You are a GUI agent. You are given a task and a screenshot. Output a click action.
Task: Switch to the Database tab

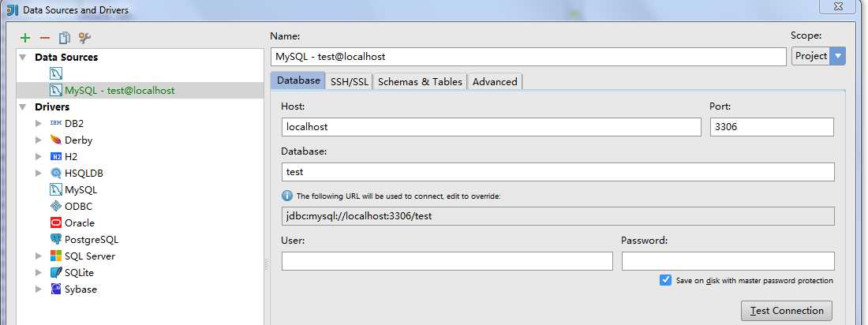pyautogui.click(x=298, y=80)
